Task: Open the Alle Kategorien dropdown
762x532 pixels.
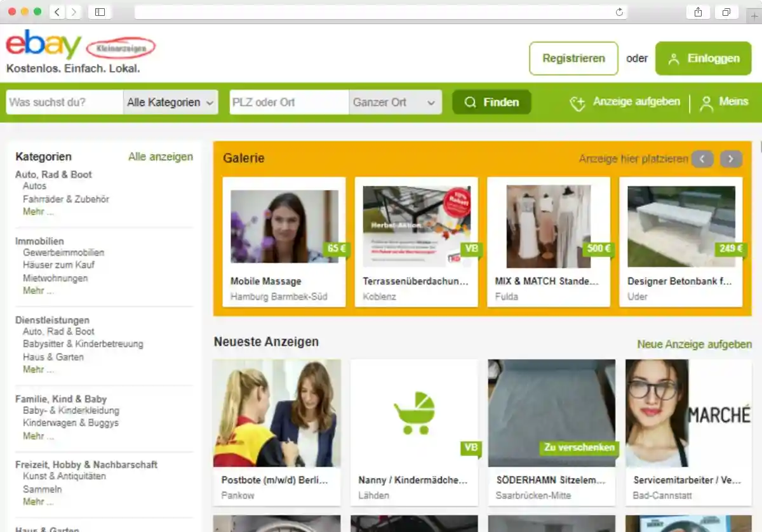Action: pos(170,102)
